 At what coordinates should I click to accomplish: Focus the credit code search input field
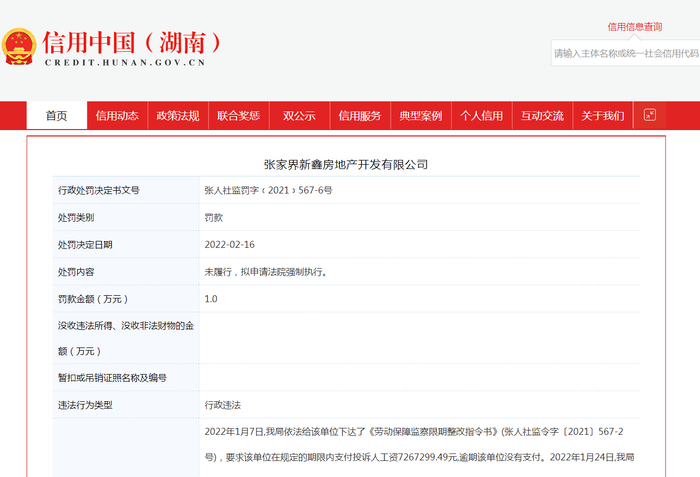tap(625, 53)
